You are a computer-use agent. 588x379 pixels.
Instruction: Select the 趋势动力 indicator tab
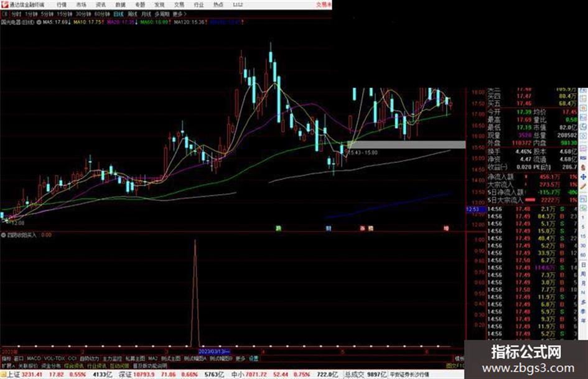tap(89, 358)
